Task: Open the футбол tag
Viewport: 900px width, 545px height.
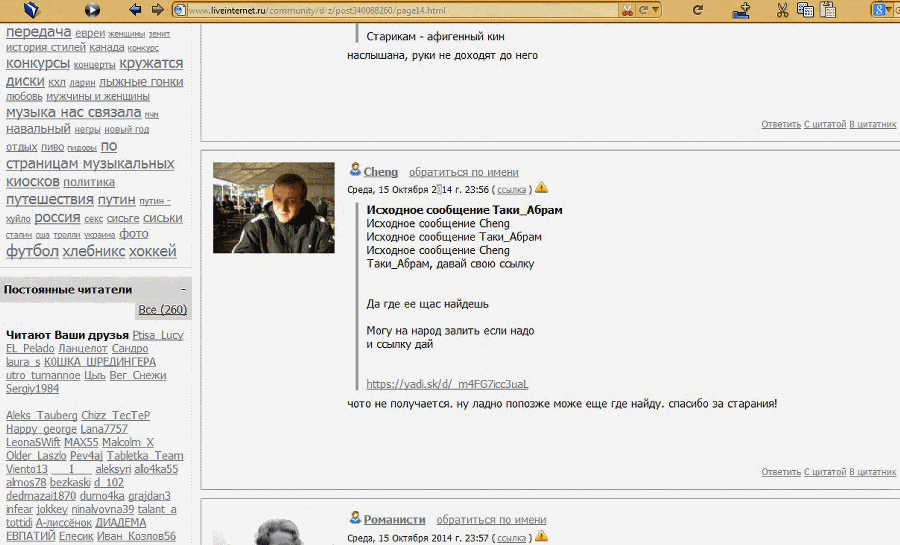Action: 32,251
